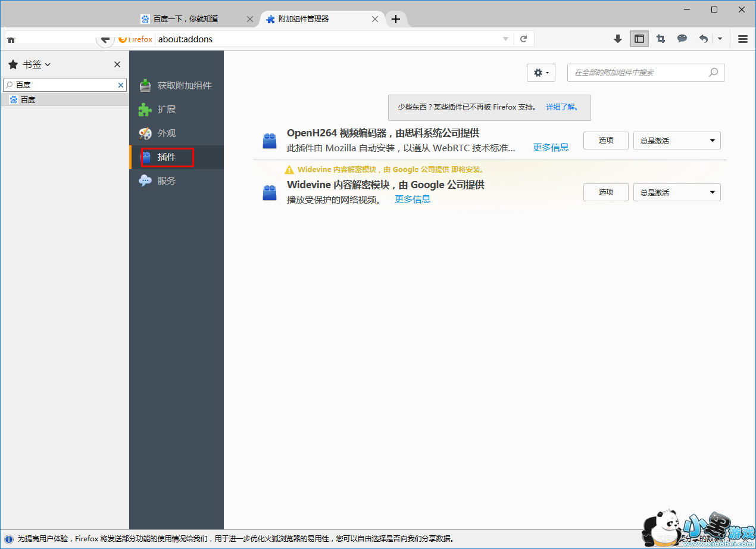Screen dimensions: 756x549
Task: Click the magnifier icon in addons search
Action: (713, 73)
